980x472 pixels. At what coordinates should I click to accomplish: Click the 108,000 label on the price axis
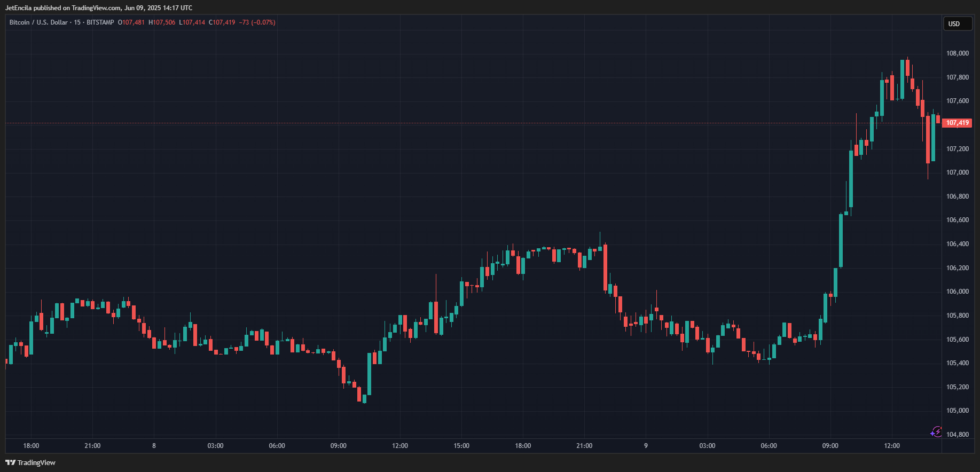(957, 53)
